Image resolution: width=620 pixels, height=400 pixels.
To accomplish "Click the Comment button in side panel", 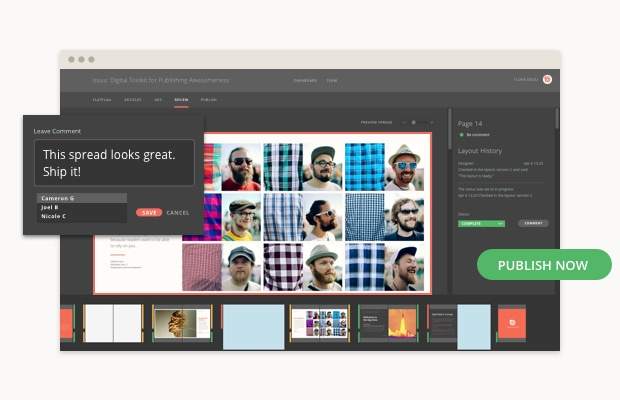I will click(533, 223).
